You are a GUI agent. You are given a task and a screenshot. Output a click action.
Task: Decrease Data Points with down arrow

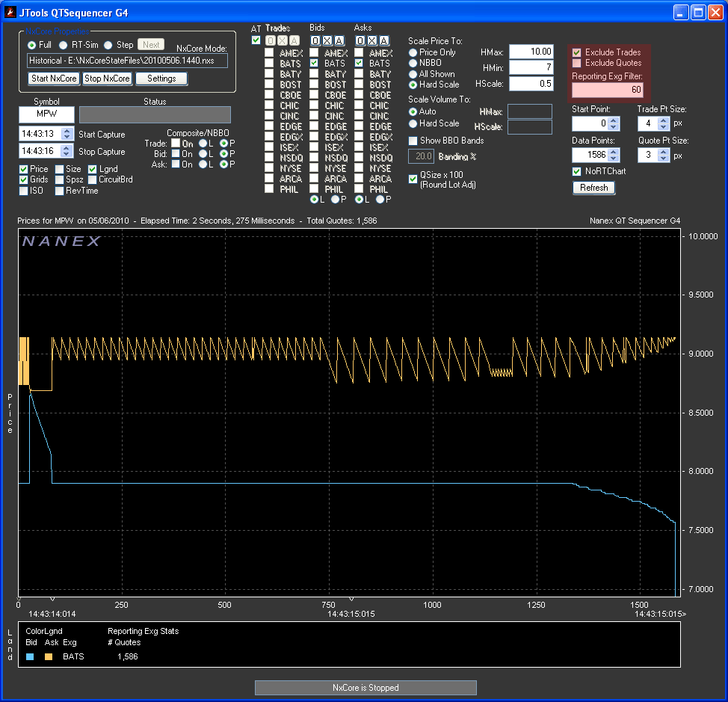[614, 158]
